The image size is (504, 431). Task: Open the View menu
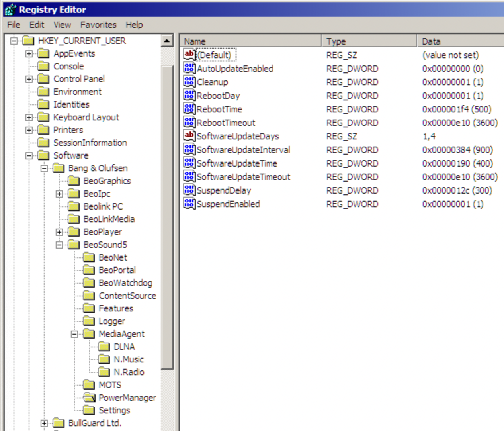(62, 25)
